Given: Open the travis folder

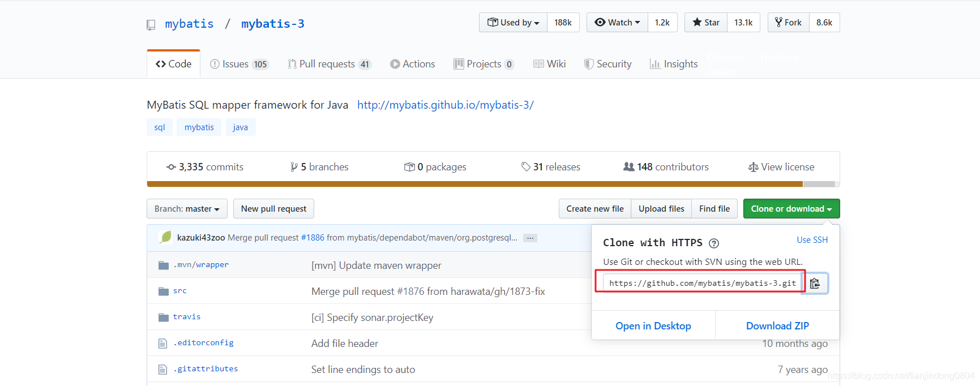Looking at the screenshot, I should [187, 317].
